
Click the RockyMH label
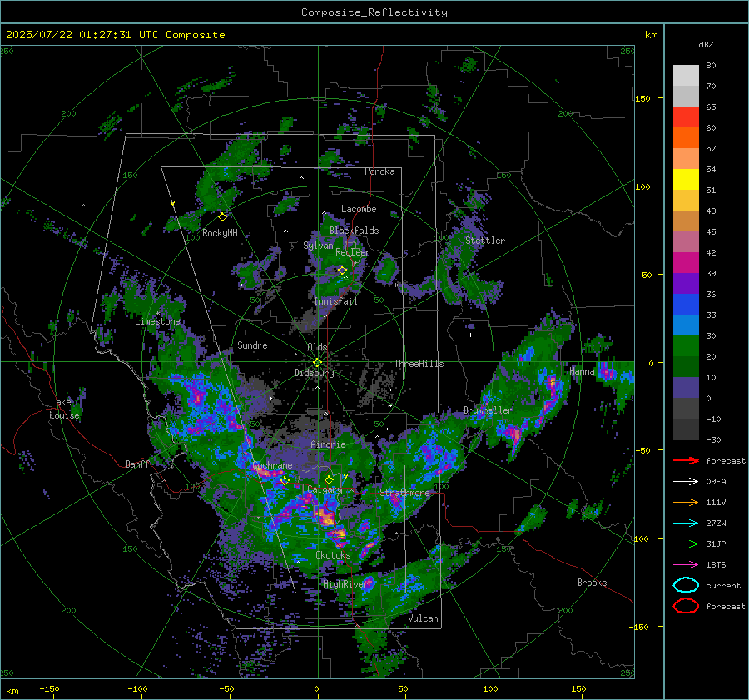[220, 233]
